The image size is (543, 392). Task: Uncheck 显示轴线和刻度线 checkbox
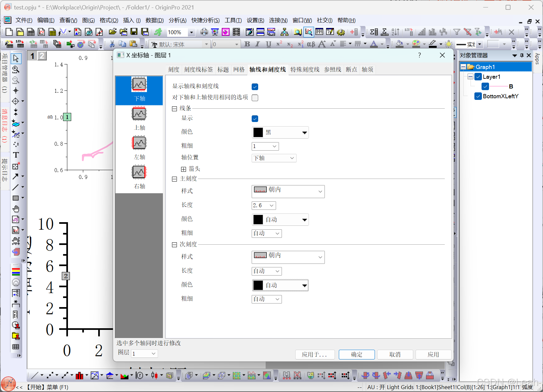tap(255, 87)
